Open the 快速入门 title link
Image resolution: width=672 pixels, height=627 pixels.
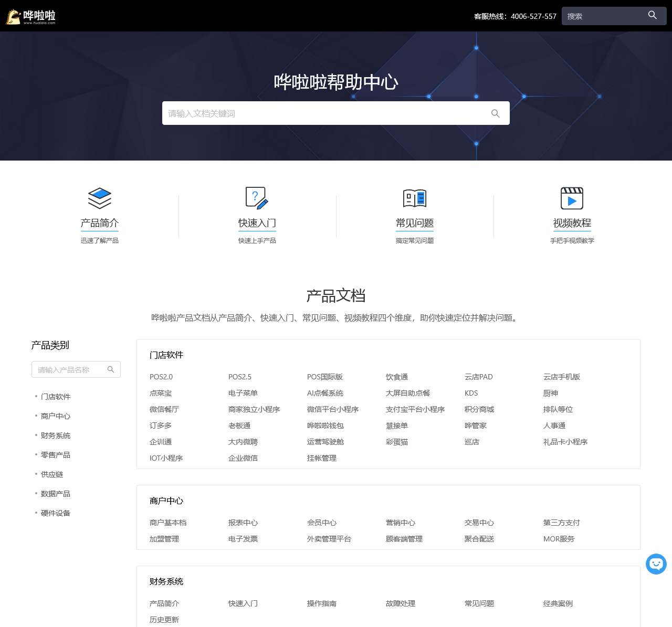click(x=257, y=223)
